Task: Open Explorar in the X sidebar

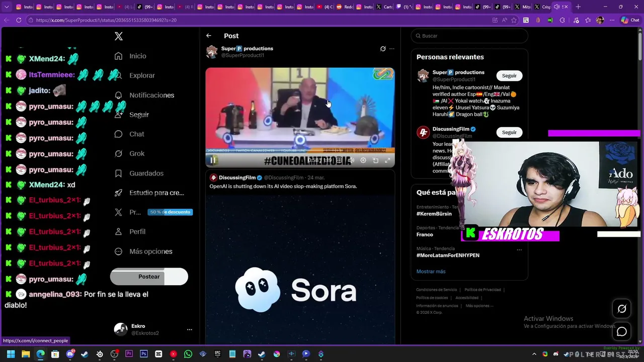Action: (x=134, y=75)
